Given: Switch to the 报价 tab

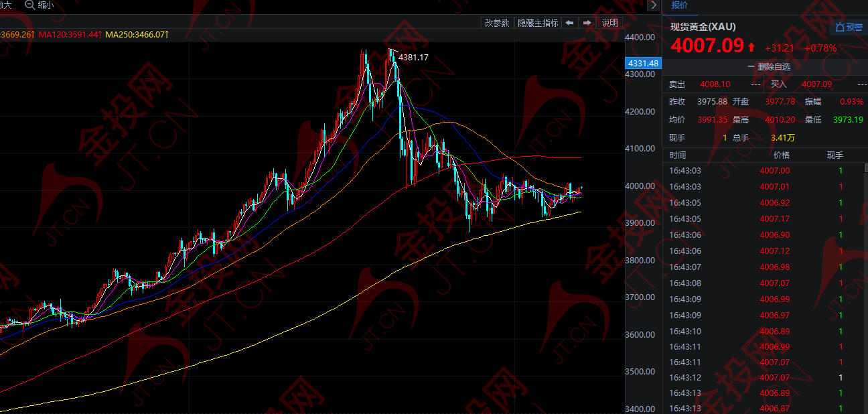Looking at the screenshot, I should coord(679,6).
